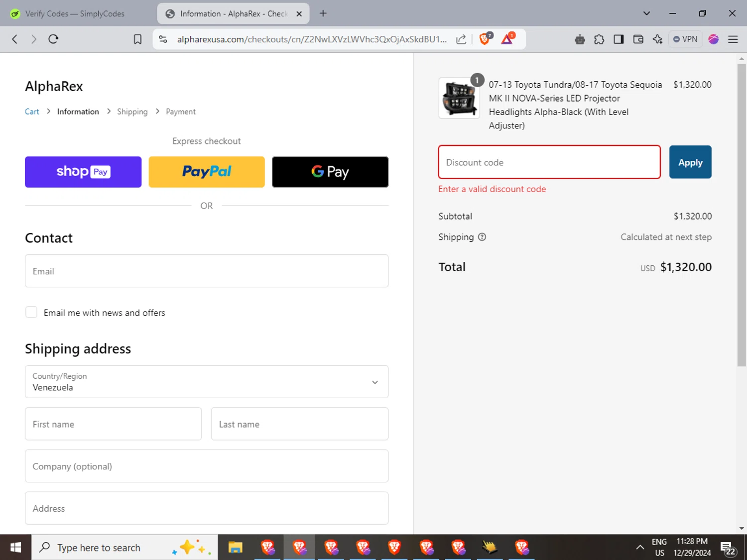Click the Company (optional) field
747x560 pixels.
pos(207,466)
